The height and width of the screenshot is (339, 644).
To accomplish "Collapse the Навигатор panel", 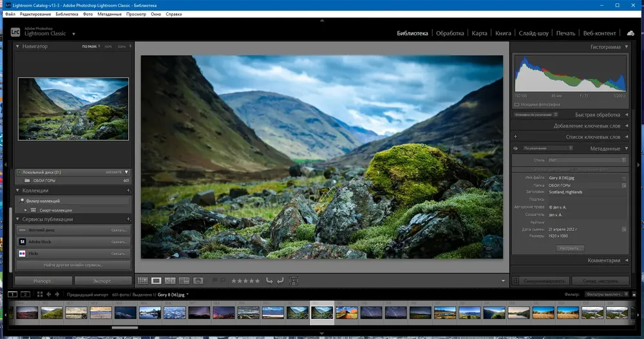I will point(17,47).
